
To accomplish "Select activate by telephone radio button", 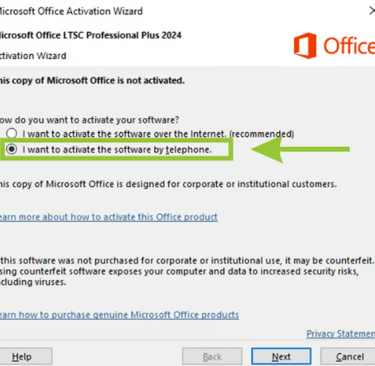I will tap(12, 149).
